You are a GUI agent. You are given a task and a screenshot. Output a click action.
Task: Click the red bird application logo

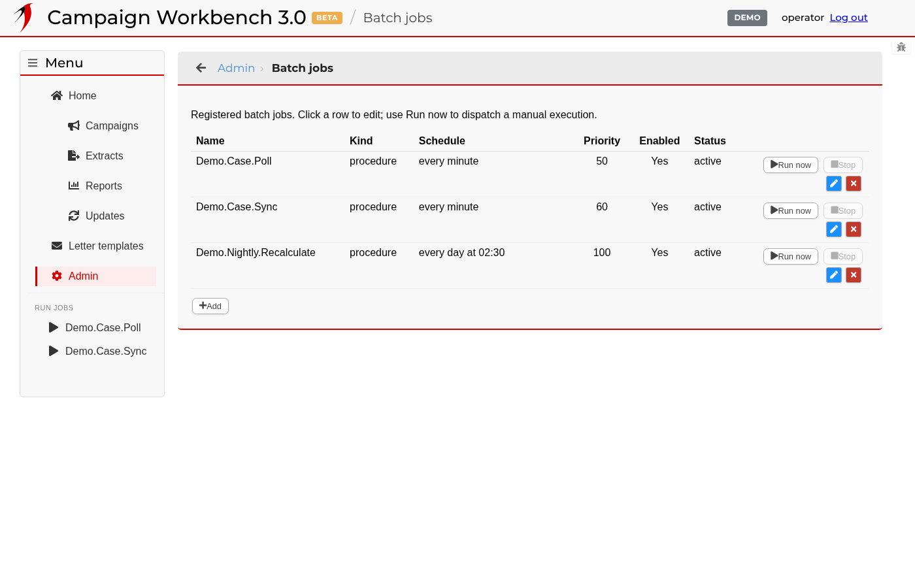point(24,18)
